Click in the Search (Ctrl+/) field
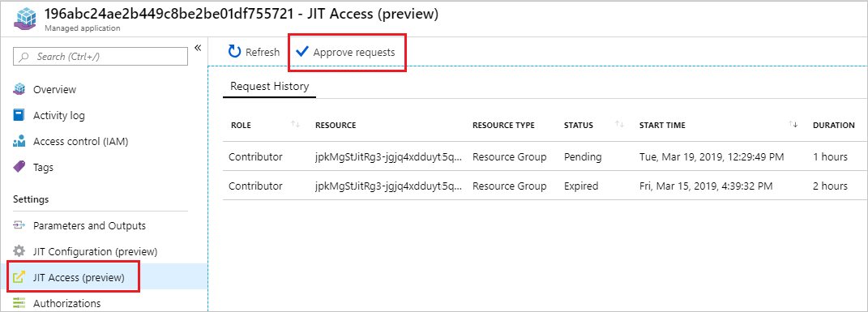 tap(100, 57)
